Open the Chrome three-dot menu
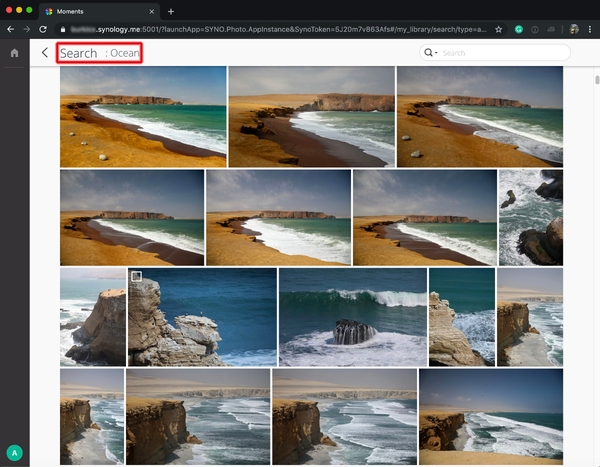The width and height of the screenshot is (600, 467). tap(590, 29)
